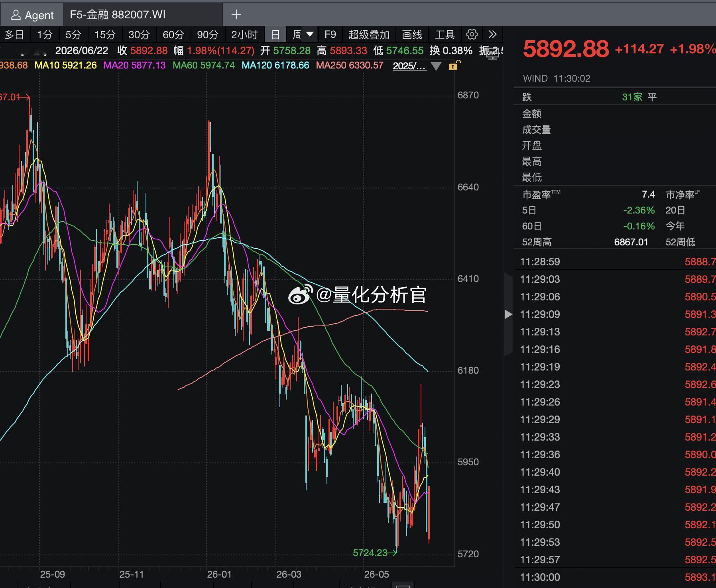Expand the period dropdown arrow next to 周
716x588 pixels.
(x=309, y=34)
